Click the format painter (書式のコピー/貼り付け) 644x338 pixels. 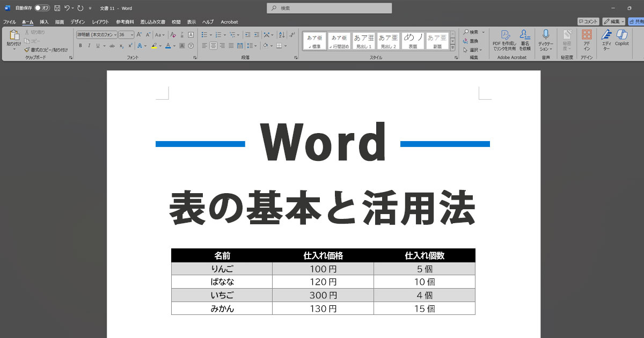46,49
